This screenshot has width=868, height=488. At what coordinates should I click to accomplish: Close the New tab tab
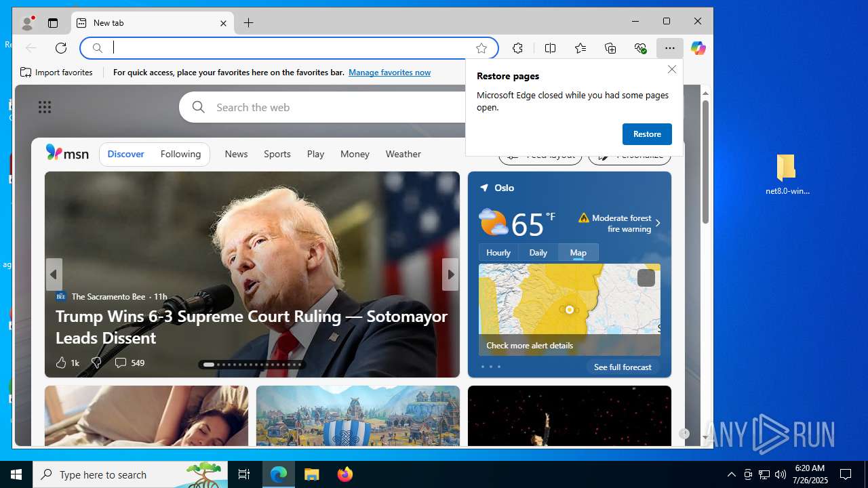[x=223, y=23]
